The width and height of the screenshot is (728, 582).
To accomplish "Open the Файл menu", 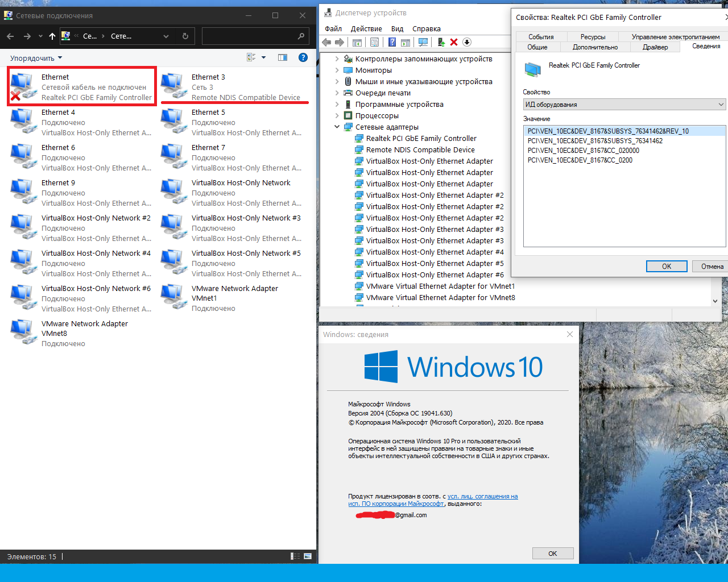I will tap(333, 28).
